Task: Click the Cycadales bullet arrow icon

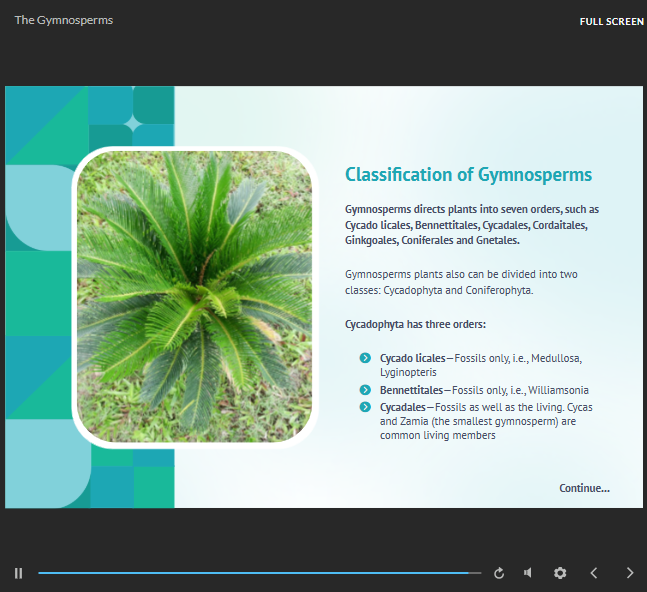Action: [x=366, y=407]
